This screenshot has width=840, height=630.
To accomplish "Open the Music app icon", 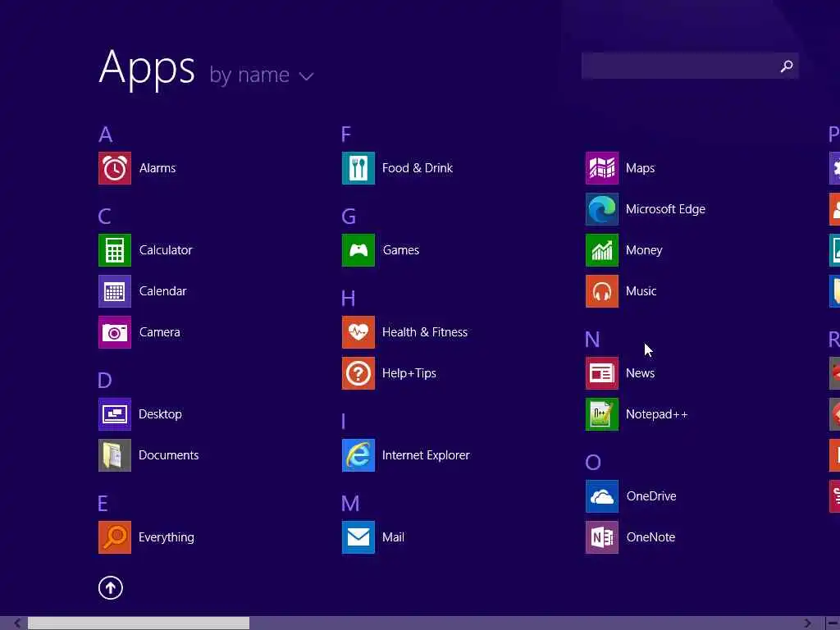I will [x=602, y=291].
